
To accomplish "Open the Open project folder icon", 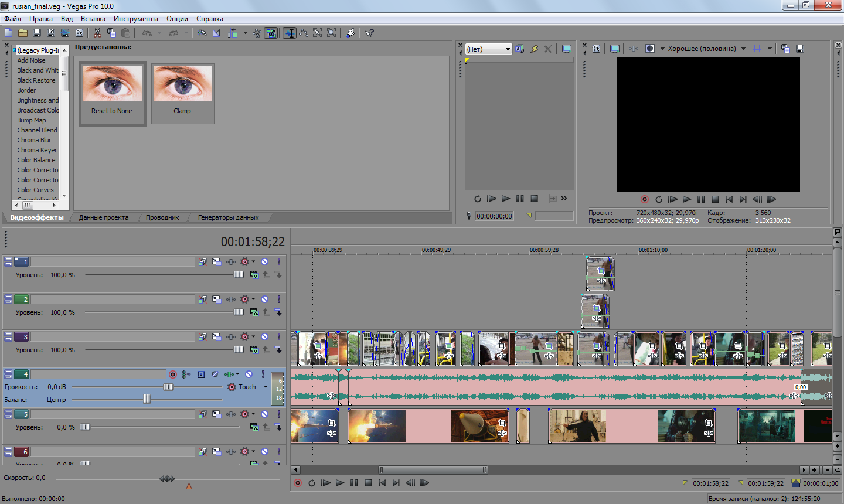I will point(23,33).
